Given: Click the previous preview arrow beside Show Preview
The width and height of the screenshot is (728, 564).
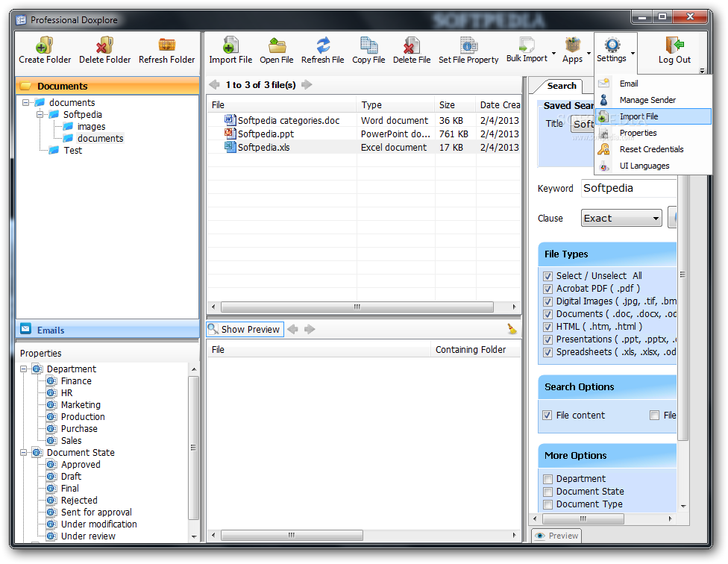Looking at the screenshot, I should 292,329.
